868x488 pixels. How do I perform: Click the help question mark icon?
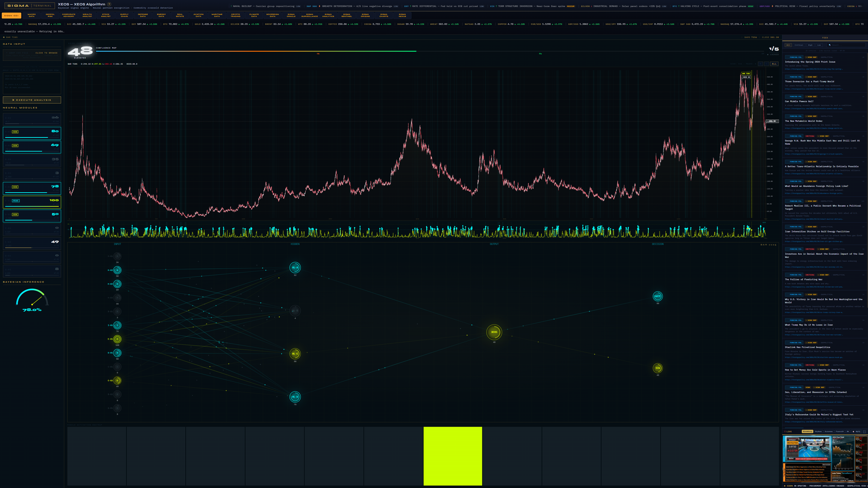pyautogui.click(x=109, y=4)
